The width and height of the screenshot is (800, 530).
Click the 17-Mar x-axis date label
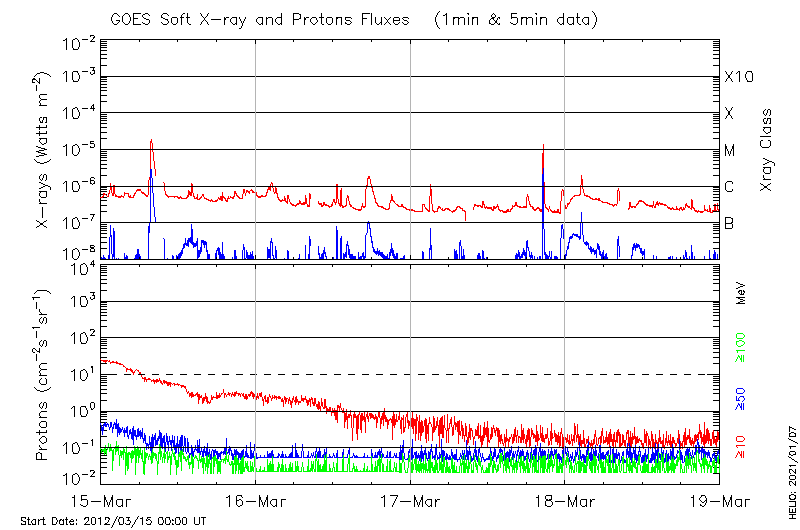409,499
